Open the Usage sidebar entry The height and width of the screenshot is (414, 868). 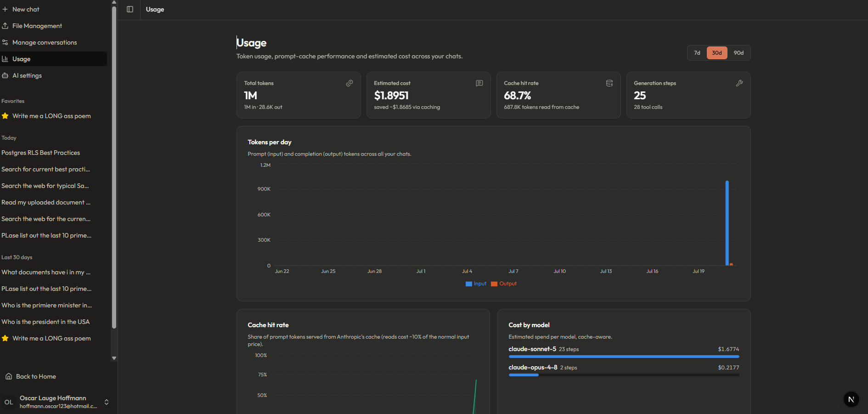[53, 59]
